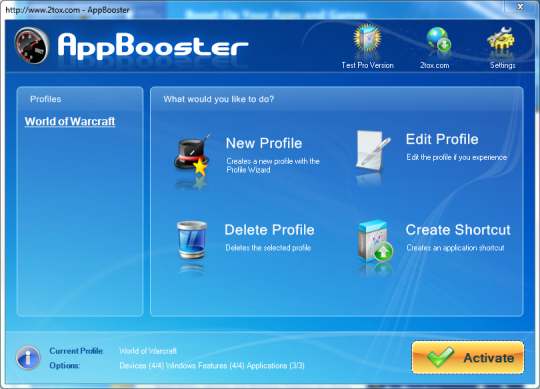Close the AppBooster window
This screenshot has width=540, height=389.
click(x=520, y=6)
